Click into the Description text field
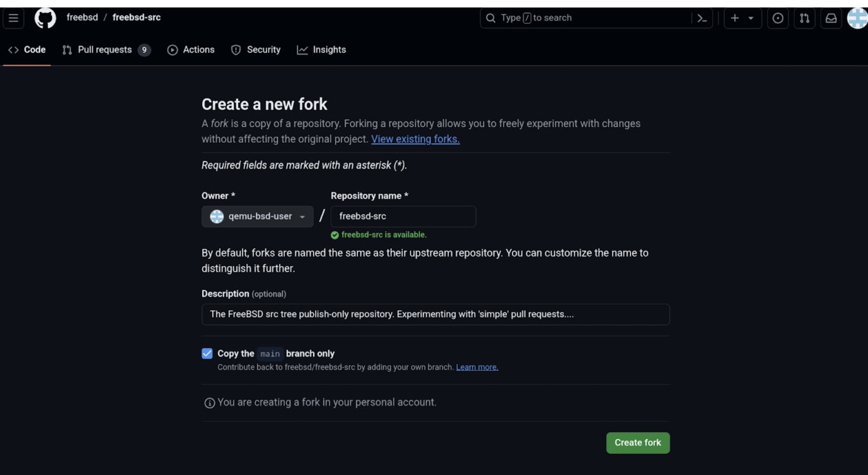 (x=435, y=315)
